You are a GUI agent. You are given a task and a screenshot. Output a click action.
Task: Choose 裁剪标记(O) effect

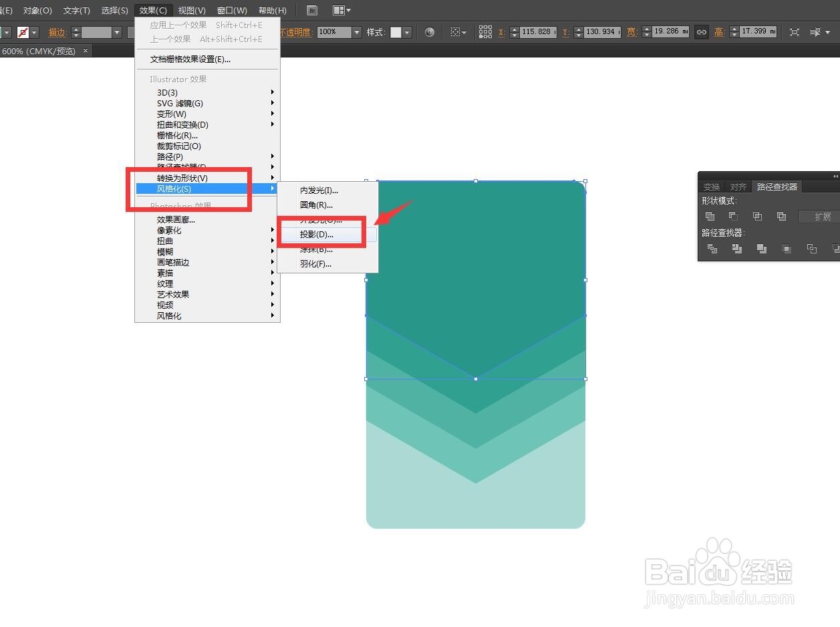point(207,146)
